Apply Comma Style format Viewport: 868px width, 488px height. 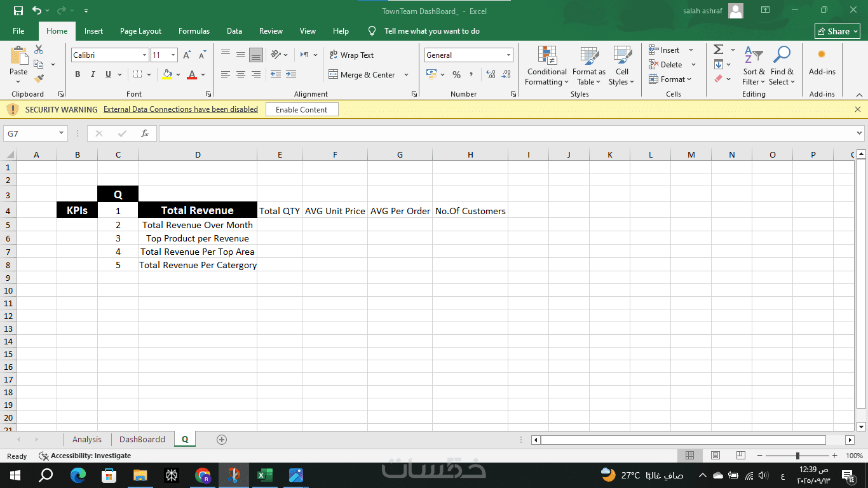471,74
